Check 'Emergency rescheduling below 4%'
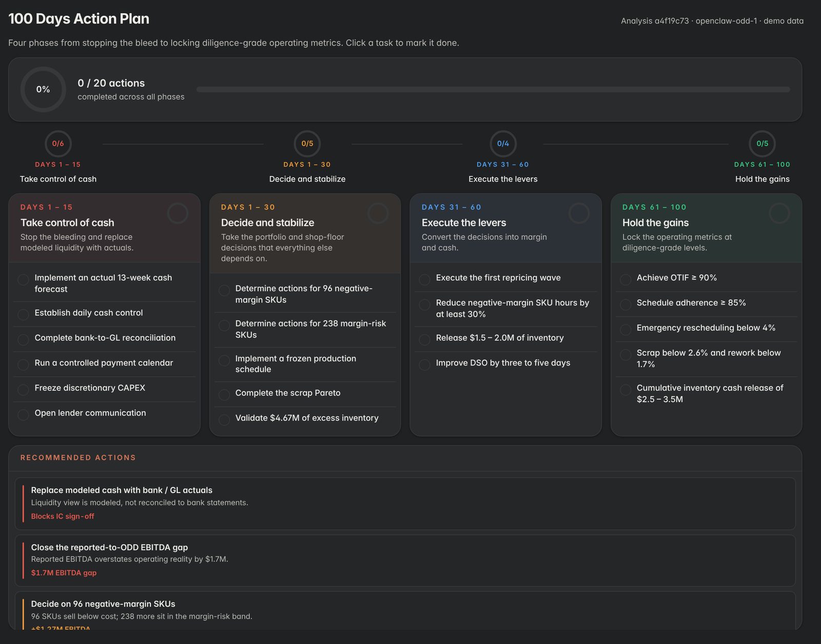The height and width of the screenshot is (644, 821). click(625, 330)
